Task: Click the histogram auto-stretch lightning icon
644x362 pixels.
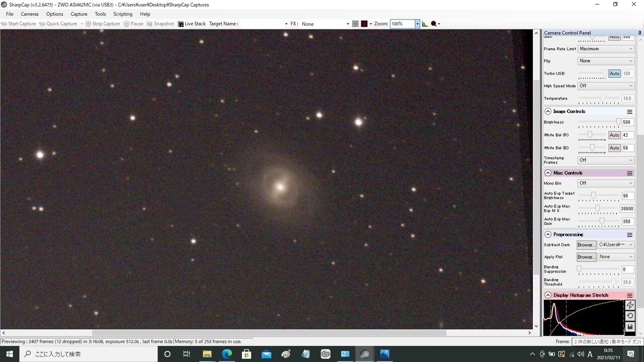Action: 630,305
